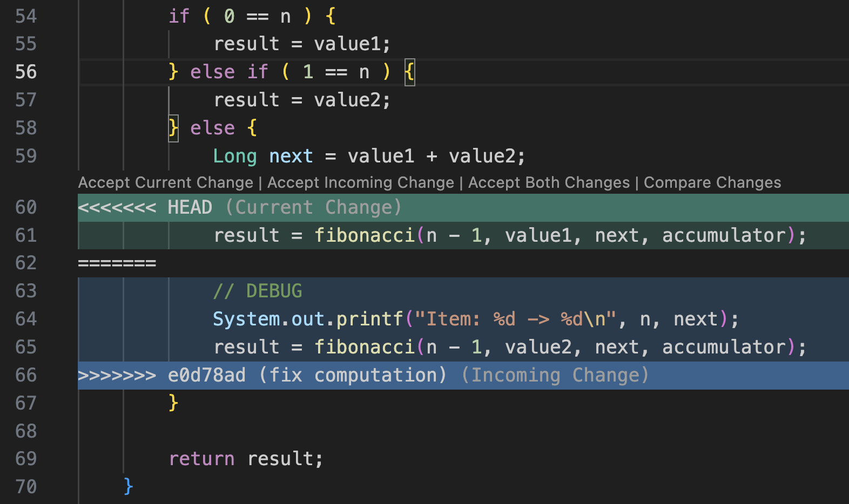Screen dimensions: 849x504
Task: Click '} else {' on line 58
Action: tap(213, 128)
